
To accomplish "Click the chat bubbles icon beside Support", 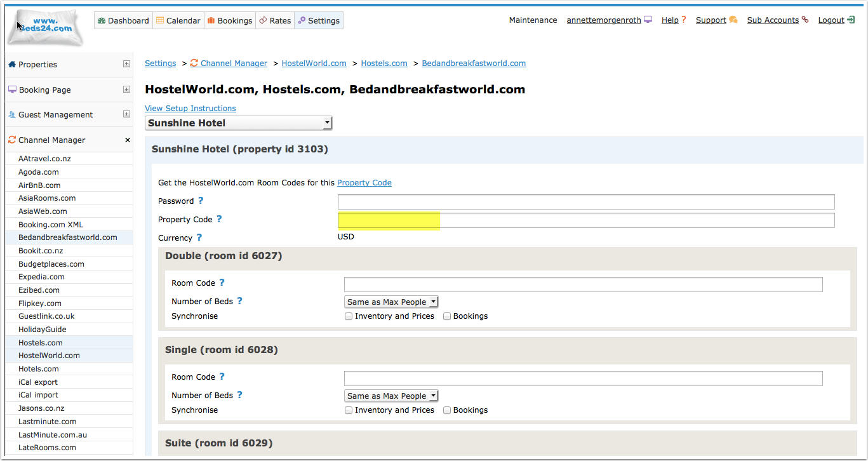I will [733, 20].
